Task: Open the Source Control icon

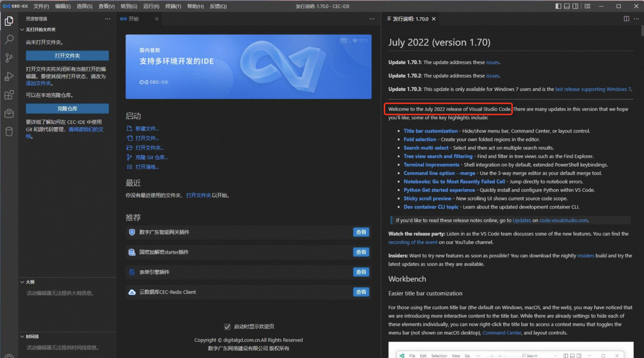Action: coord(9,58)
